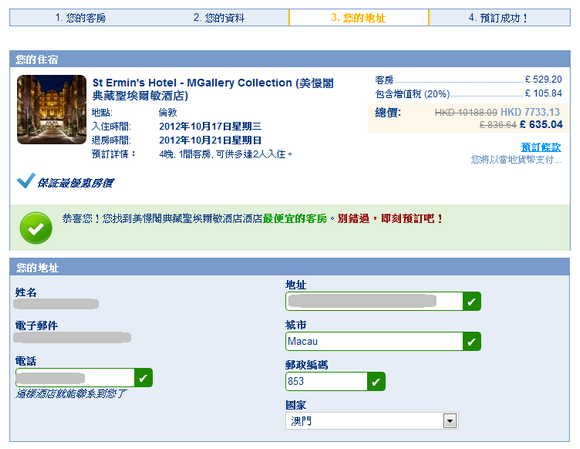
Task: Click the 郵政編碼 postal code field
Action: click(x=327, y=382)
